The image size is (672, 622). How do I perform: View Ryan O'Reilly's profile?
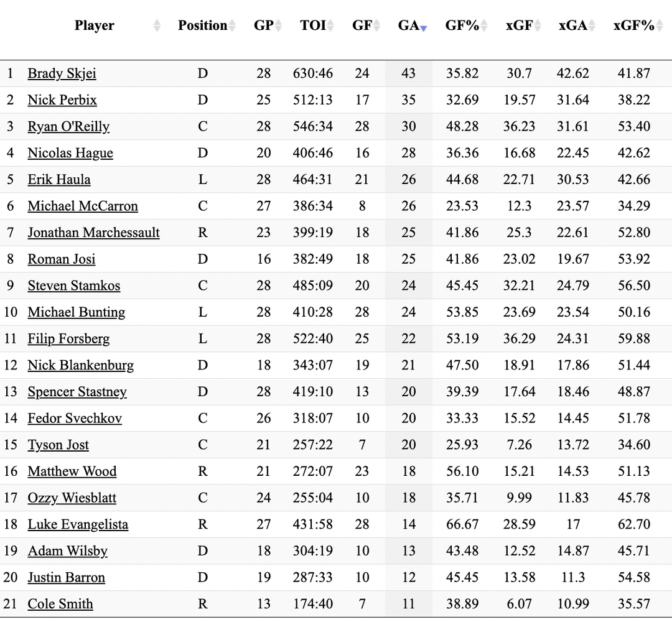click(68, 126)
